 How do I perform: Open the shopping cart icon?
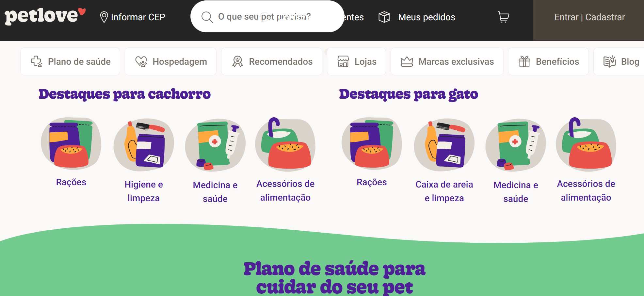(503, 17)
